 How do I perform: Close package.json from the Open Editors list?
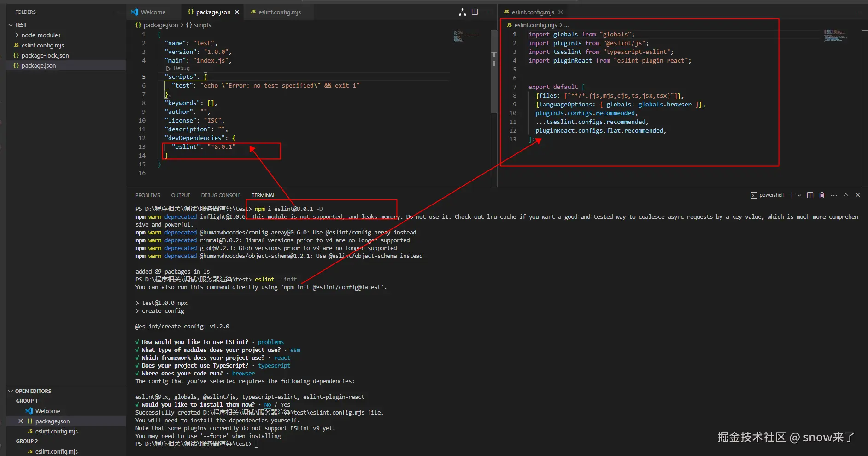21,421
